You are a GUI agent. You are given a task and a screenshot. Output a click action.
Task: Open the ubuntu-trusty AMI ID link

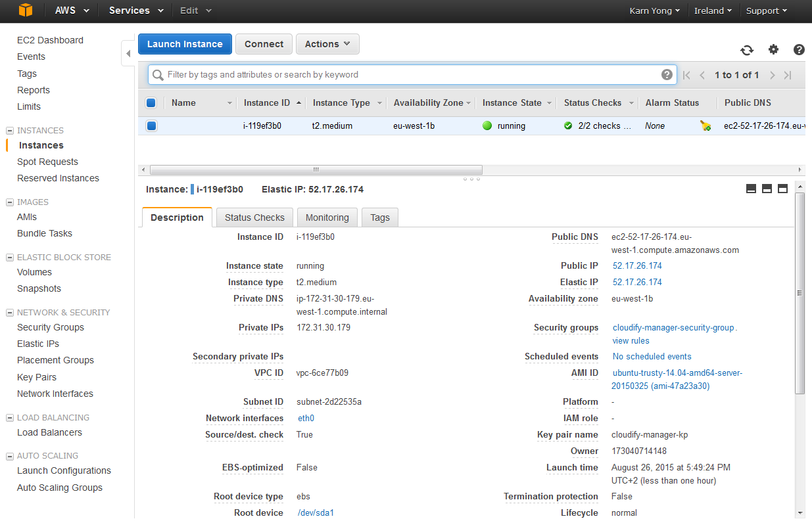pos(677,380)
